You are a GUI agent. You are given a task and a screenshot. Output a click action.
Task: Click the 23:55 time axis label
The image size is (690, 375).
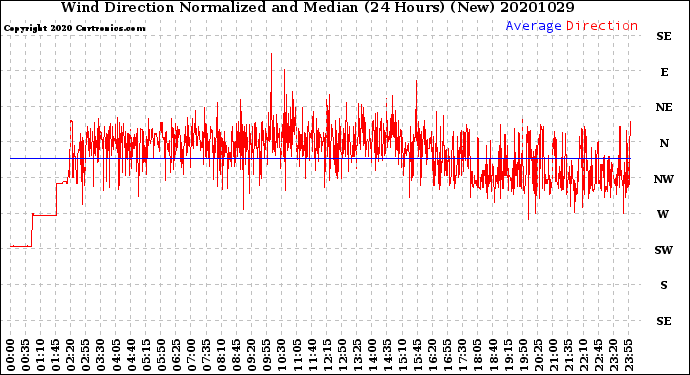coord(628,355)
